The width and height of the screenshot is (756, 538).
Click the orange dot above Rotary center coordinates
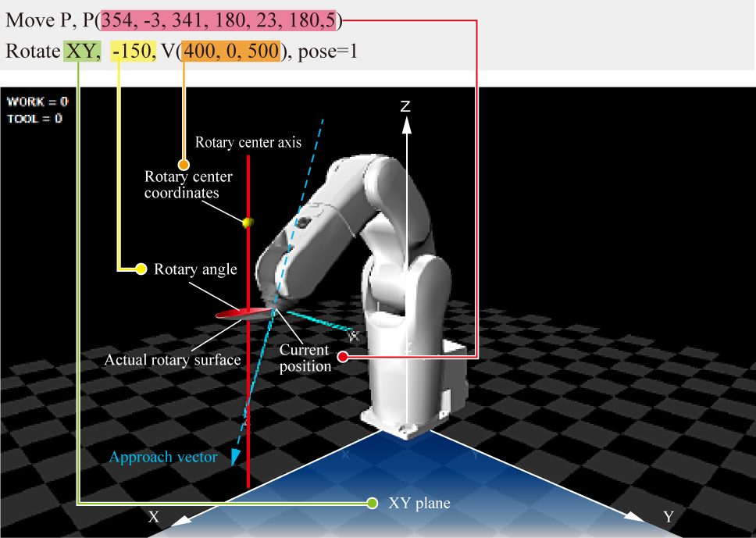[184, 165]
